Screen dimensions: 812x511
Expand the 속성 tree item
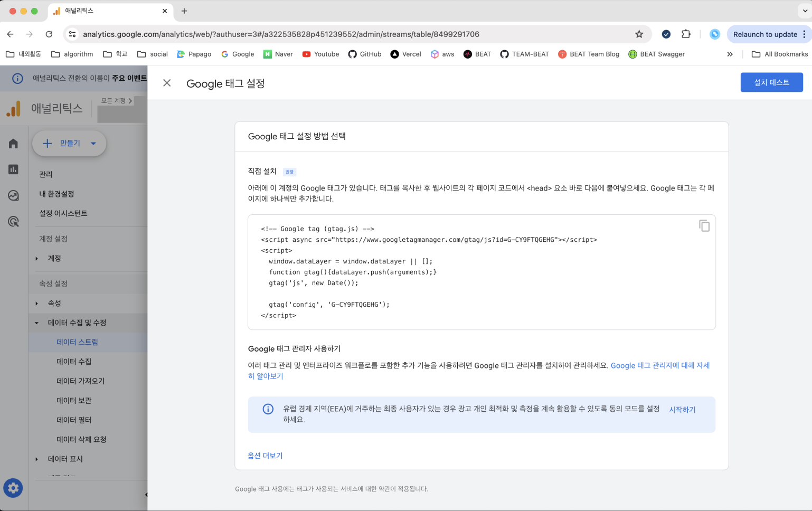36,304
